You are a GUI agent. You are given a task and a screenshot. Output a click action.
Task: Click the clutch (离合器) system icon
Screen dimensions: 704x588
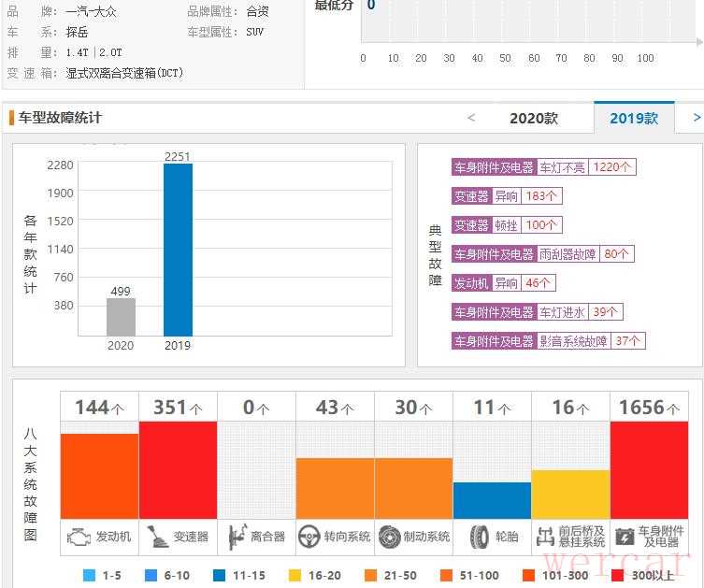pyautogui.click(x=236, y=537)
